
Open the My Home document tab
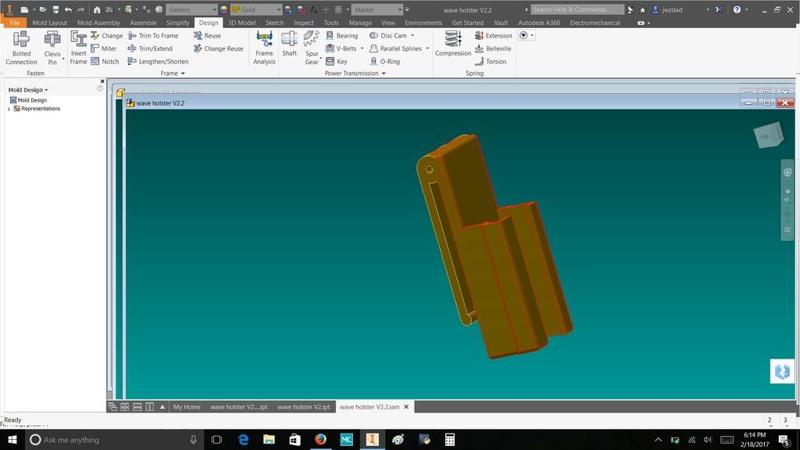coord(187,407)
